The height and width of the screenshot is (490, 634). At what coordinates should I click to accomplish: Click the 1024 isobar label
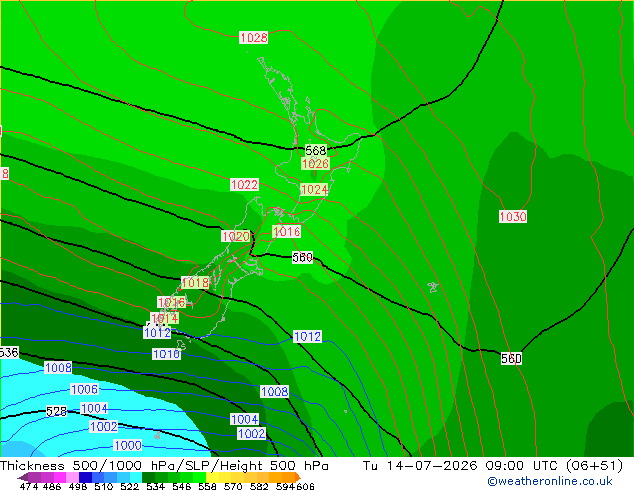point(314,189)
